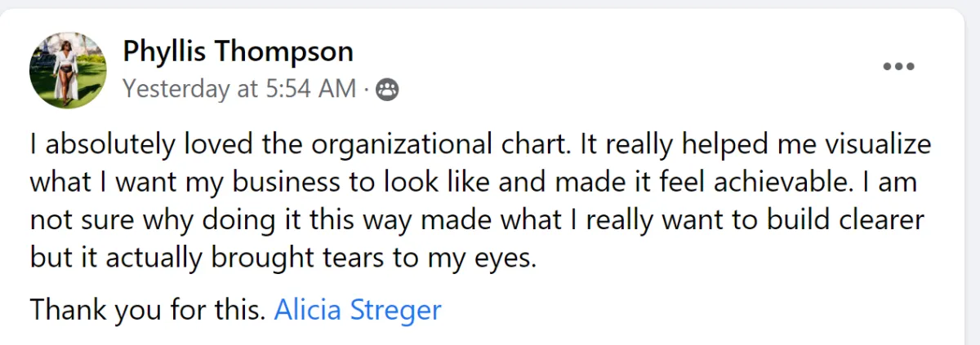This screenshot has width=980, height=345.
Task: Open the tagged Alicia Streger profile link
Action: 358,310
